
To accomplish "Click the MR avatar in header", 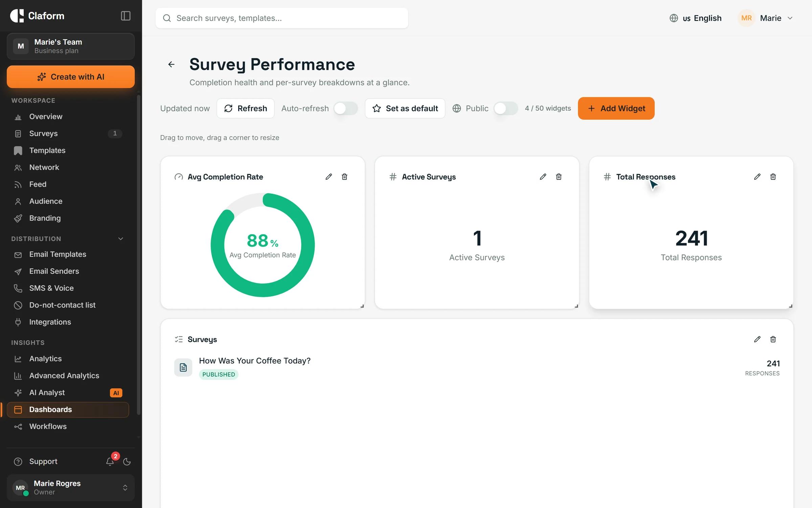I will tap(746, 18).
